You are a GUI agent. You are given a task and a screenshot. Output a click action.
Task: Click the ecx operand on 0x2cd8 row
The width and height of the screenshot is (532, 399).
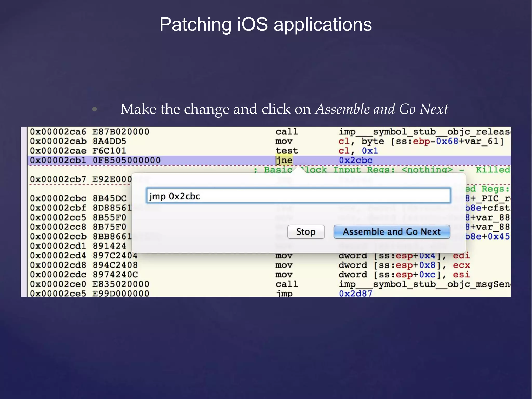(x=461, y=265)
